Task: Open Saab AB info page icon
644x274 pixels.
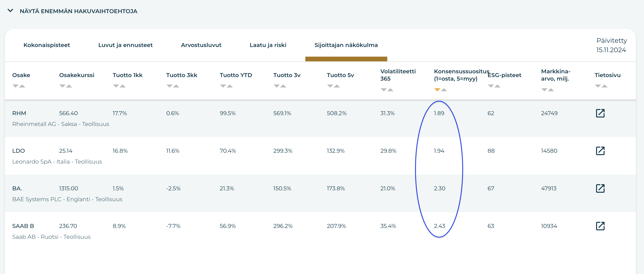Action: point(600,226)
